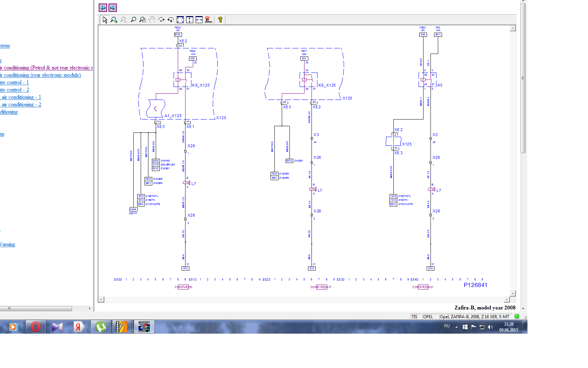
Task: Open help with the question mark icon
Action: [x=220, y=20]
